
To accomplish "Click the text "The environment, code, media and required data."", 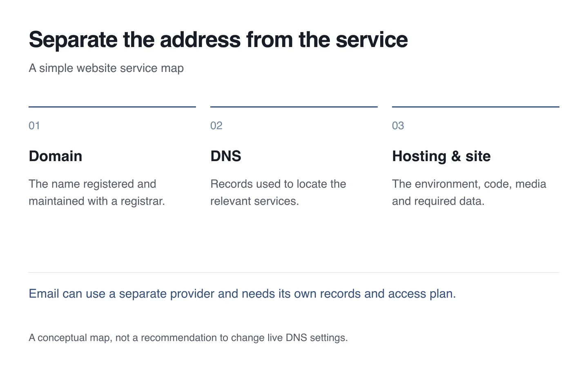I will [469, 193].
